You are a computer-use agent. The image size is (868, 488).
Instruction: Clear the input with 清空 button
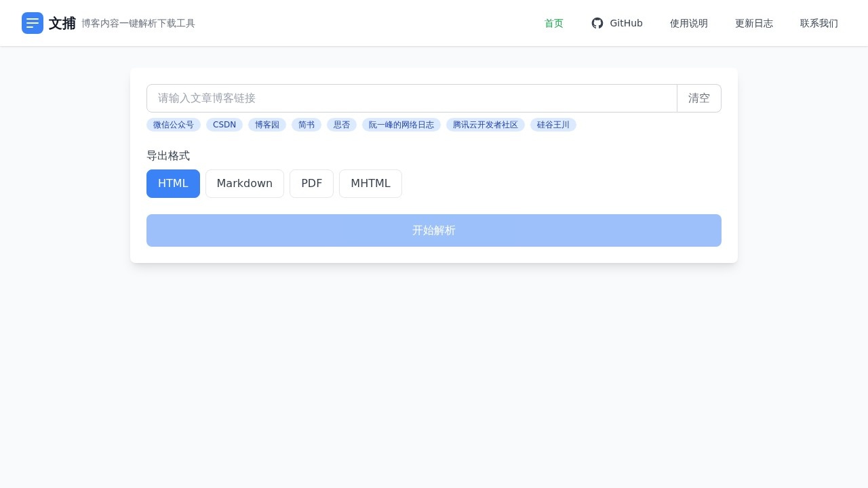(x=699, y=98)
